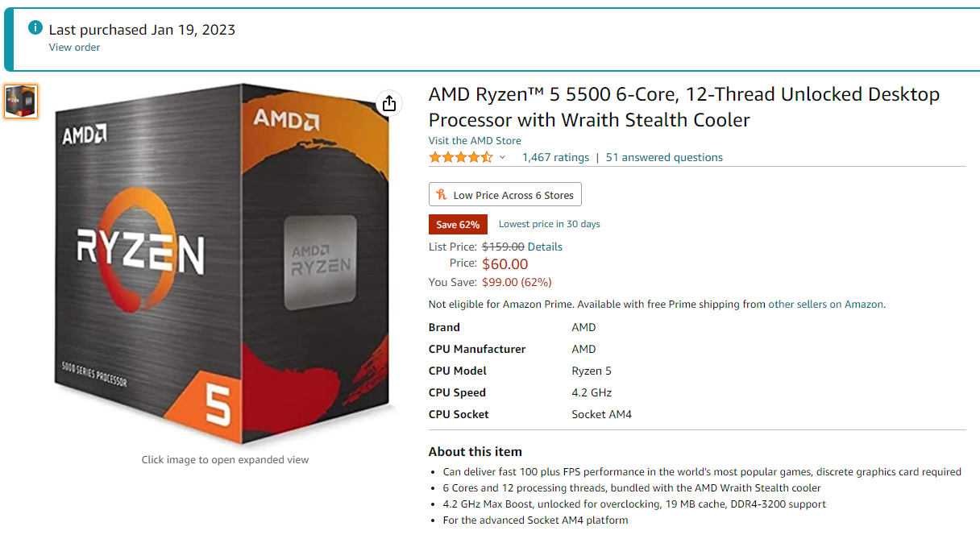Open other sellers on Amazon link
980x539 pixels.
point(825,305)
